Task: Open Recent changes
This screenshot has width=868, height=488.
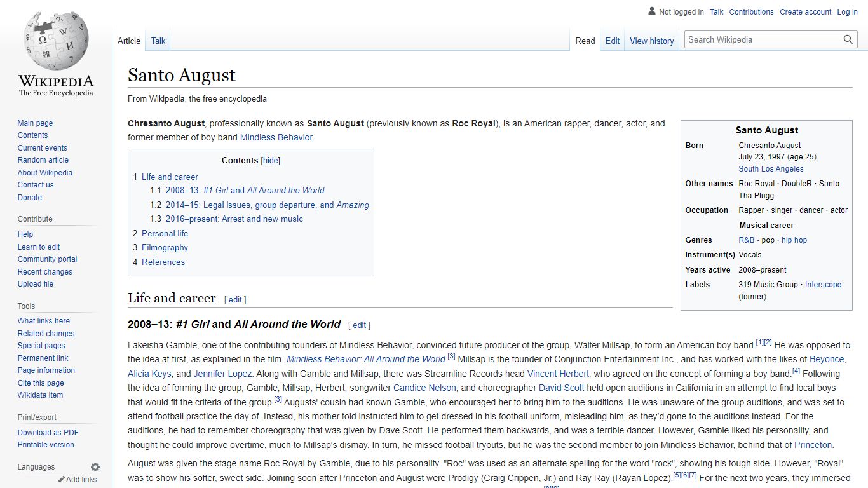Action: (44, 272)
